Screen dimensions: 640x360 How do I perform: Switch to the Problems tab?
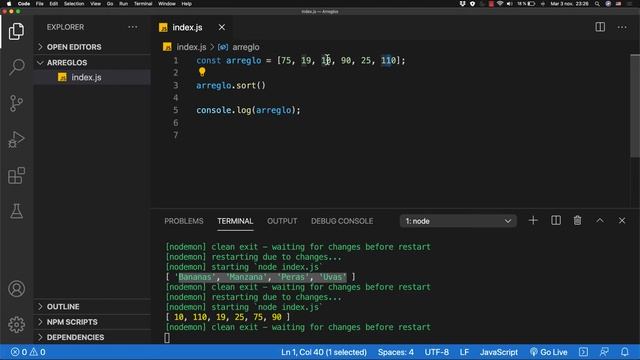click(x=184, y=221)
